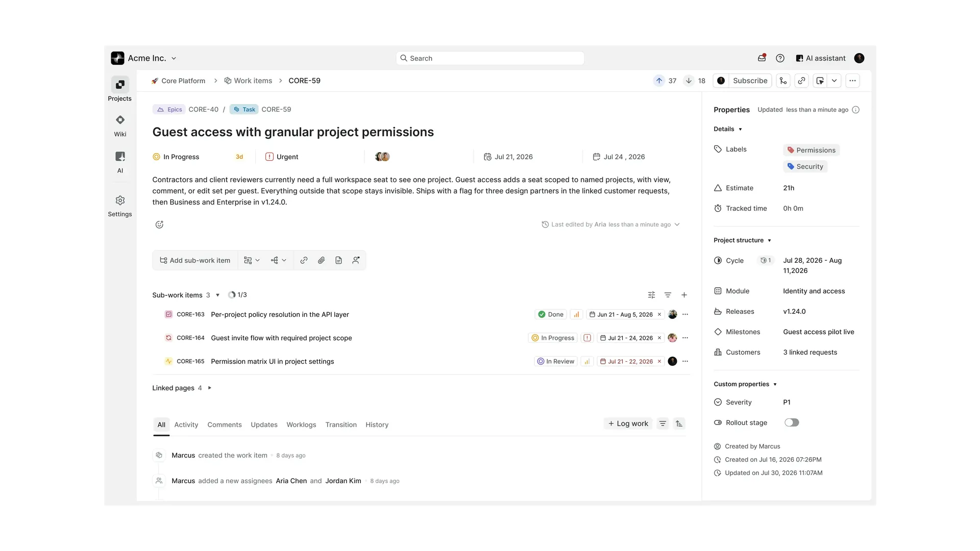Toggle the Rollout stage switch
The image size is (980, 551).
792,422
